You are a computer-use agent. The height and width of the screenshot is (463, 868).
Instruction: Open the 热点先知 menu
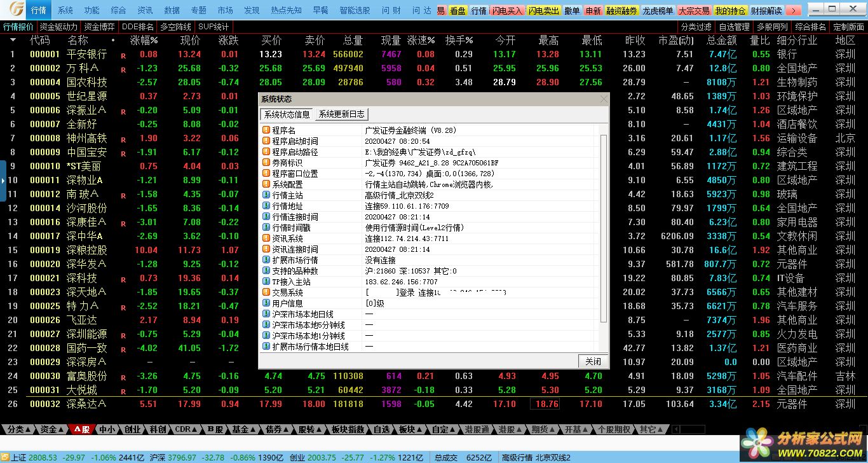287,11
